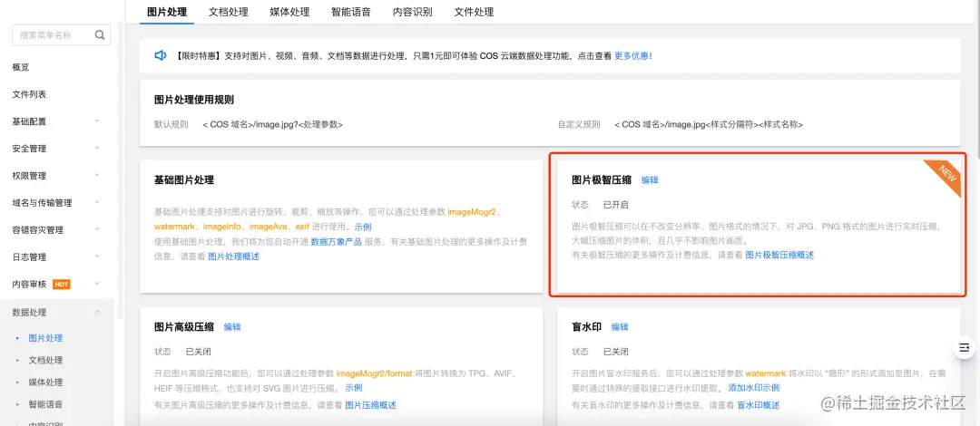Select 文档处理 in sidebar submenu

click(45, 361)
